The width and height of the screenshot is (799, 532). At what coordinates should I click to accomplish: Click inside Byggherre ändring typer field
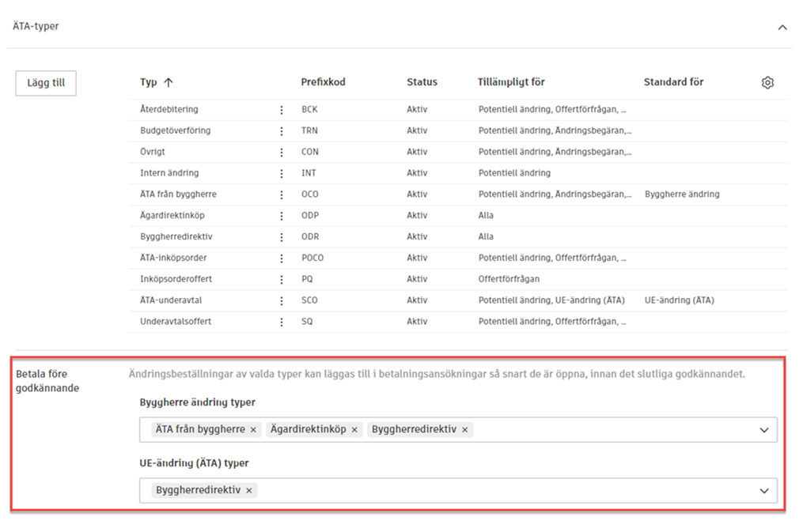tap(458, 430)
